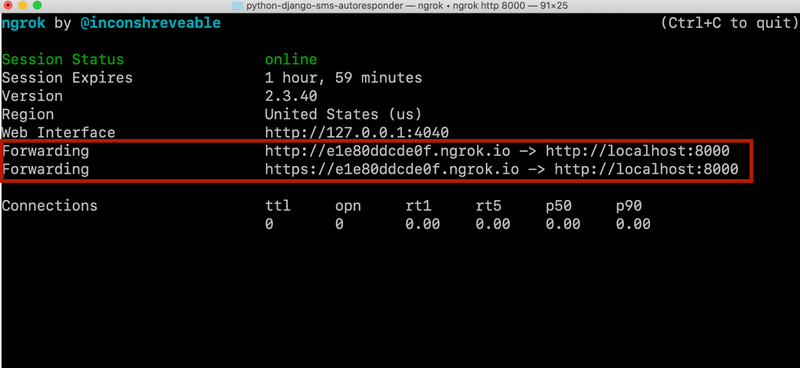This screenshot has width=800, height=368.
Task: Click the 'Web Interface' label
Action: (x=59, y=133)
